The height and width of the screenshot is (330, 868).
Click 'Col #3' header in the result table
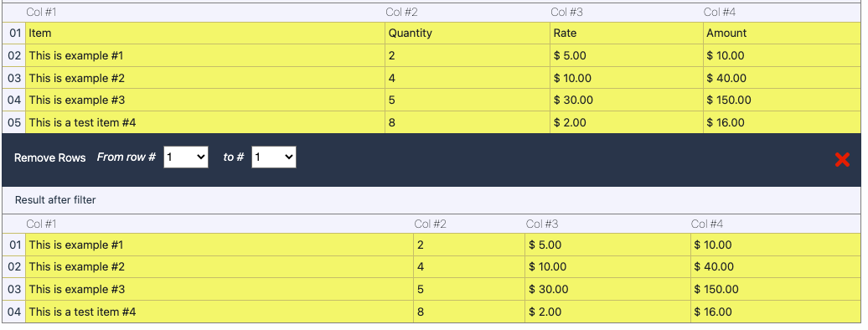coord(542,224)
